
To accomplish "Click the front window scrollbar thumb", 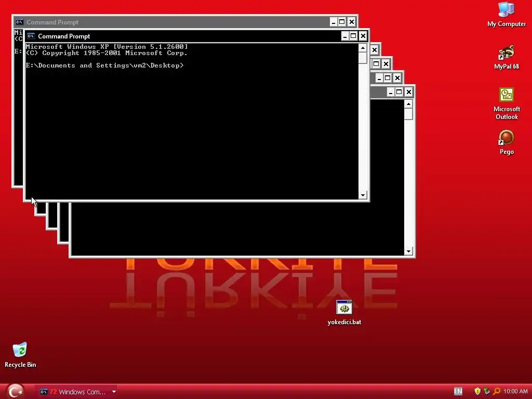I will pos(363,58).
